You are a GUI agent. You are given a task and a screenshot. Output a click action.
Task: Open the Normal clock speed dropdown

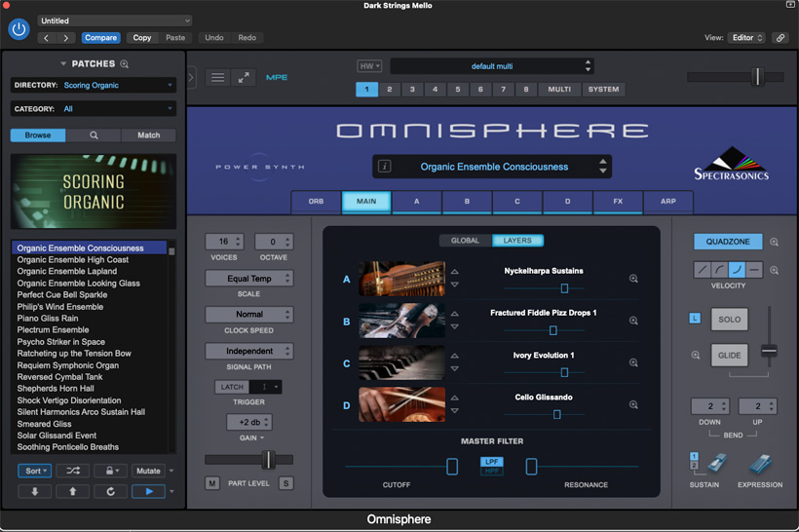point(249,315)
